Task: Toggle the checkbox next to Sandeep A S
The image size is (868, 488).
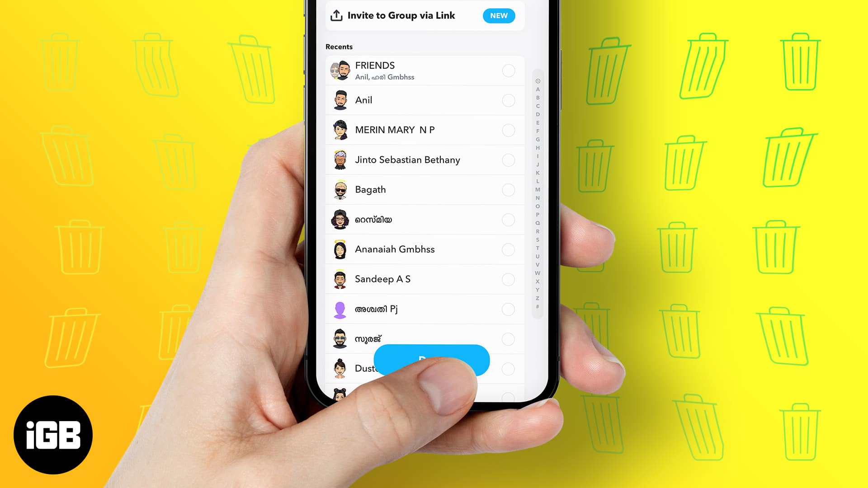Action: (508, 279)
